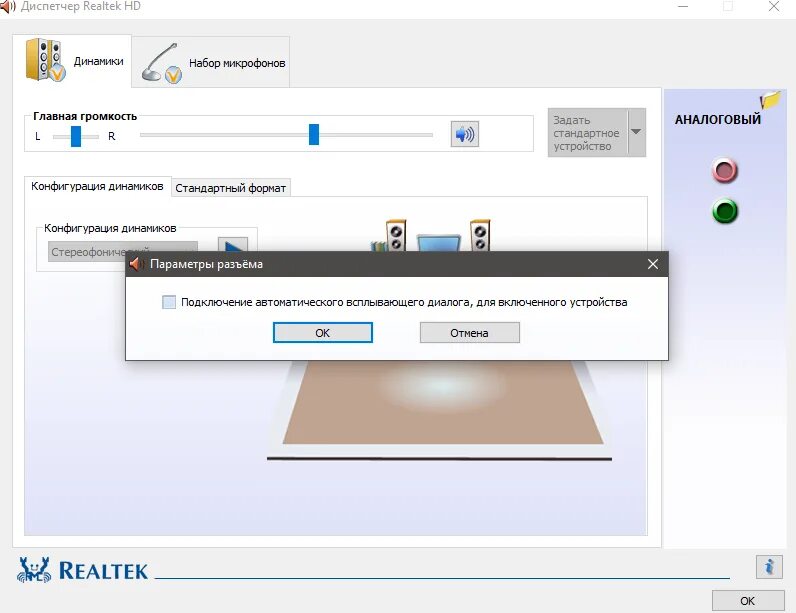Click the main volume slider handle
Screen dimensions: 796x613
pyautogui.click(x=314, y=134)
